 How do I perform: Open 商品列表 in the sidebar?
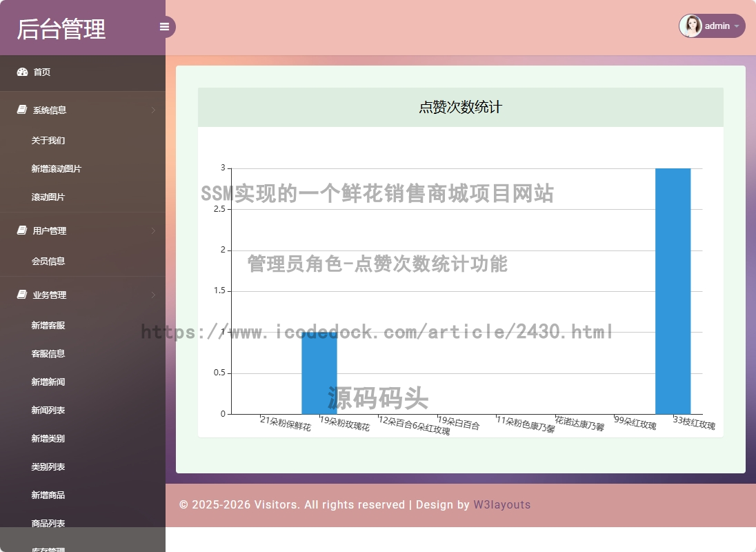[48, 523]
